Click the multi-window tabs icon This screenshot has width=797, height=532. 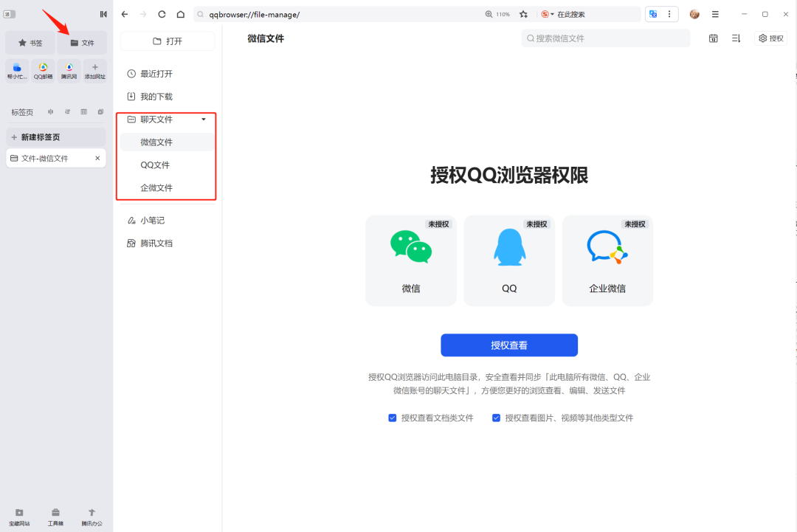[x=100, y=111]
